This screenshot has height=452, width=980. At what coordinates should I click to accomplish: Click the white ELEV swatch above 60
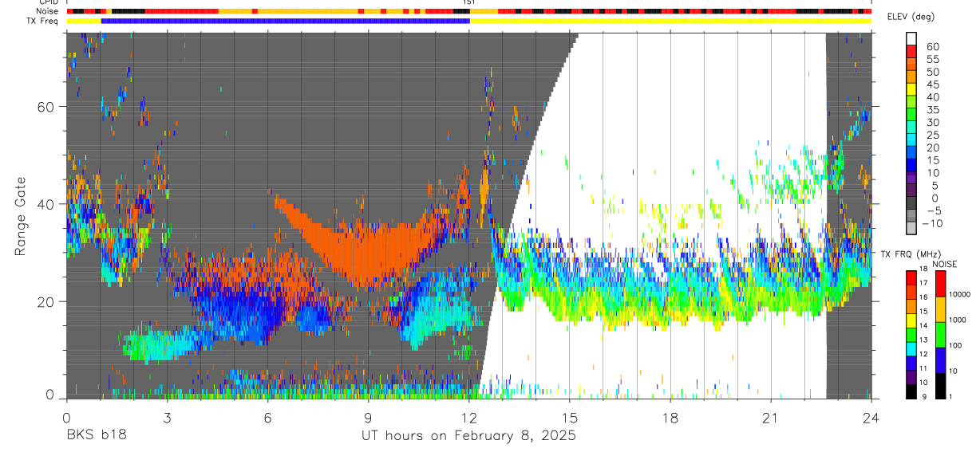coord(911,39)
